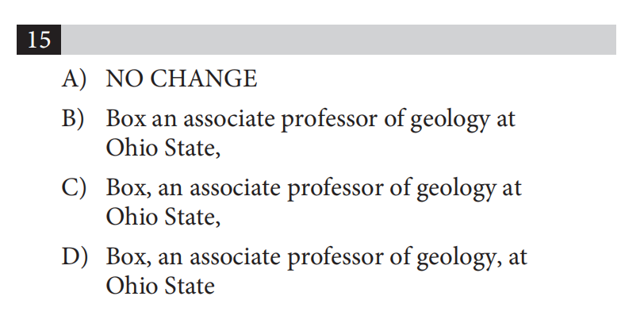Click "Ohio State" without comma under option D

click(160, 286)
